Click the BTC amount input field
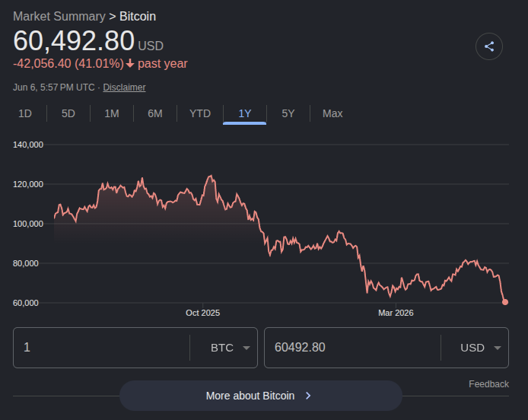Viewport: 528px width, 420px height. [x=101, y=348]
